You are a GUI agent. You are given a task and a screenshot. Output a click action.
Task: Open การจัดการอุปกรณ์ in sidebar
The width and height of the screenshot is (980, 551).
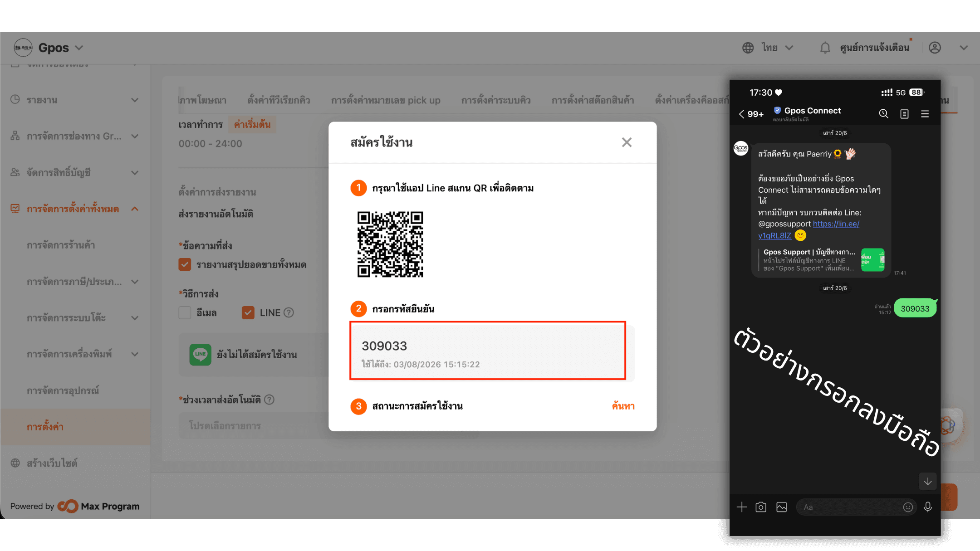coord(63,390)
